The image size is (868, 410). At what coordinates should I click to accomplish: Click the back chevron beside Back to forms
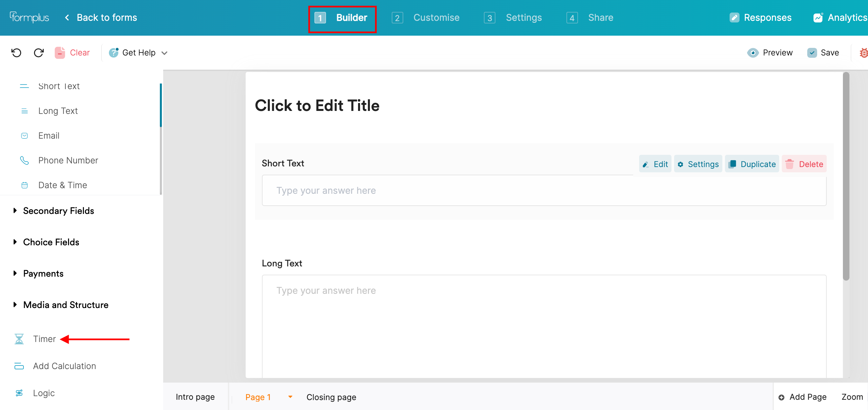point(67,17)
